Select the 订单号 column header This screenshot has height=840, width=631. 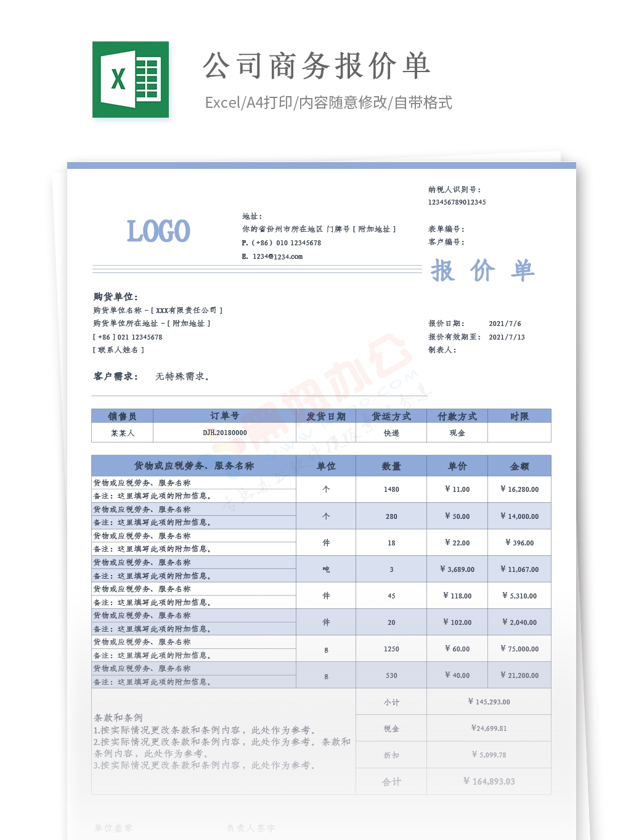coord(224,416)
